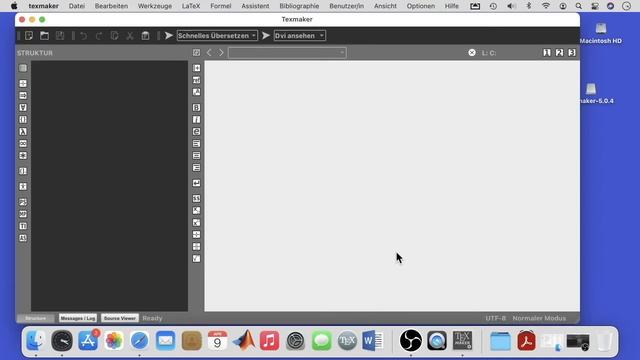Viewport: 640px width, 360px height.
Task: Open the empty document selector combo box
Action: point(287,53)
